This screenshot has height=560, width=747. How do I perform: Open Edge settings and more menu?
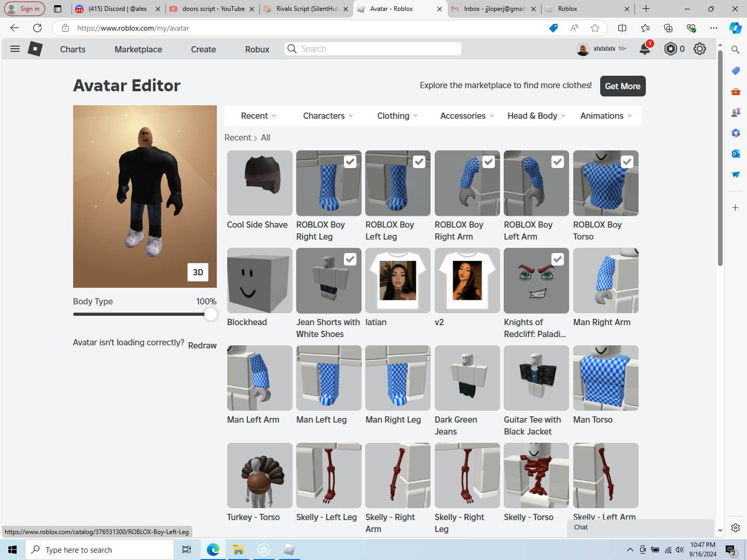pyautogui.click(x=714, y=28)
